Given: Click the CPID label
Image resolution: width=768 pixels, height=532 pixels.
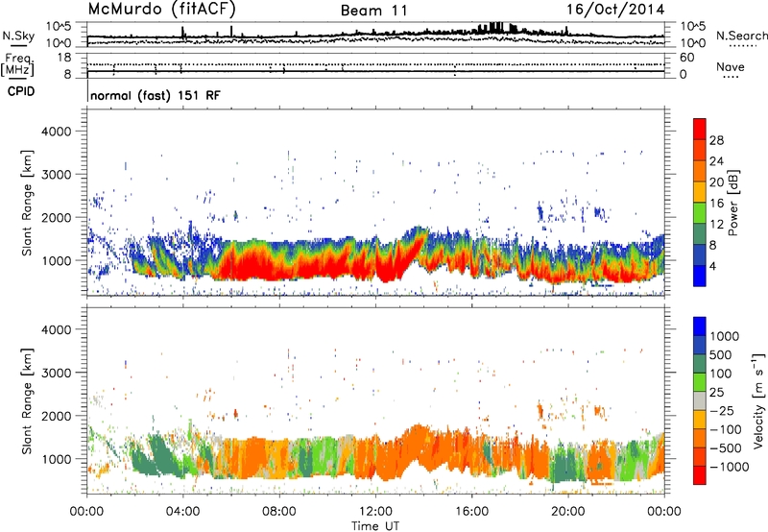Looking at the screenshot, I should 21,91.
